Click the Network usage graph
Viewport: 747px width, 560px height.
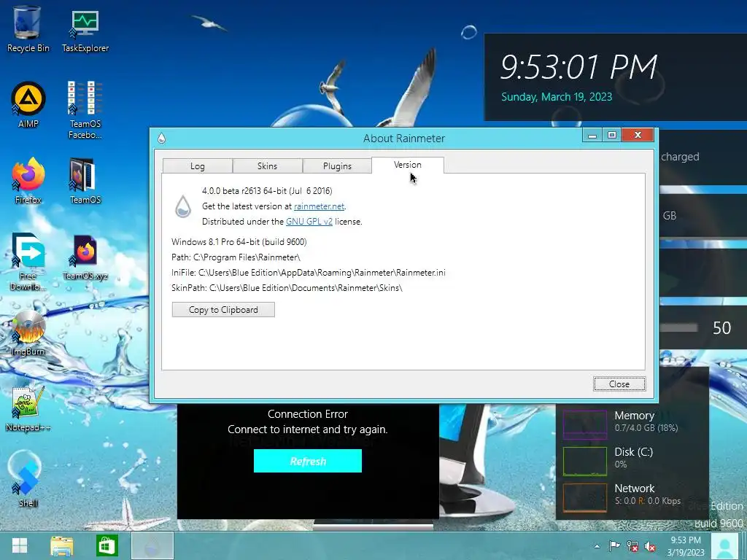tap(585, 498)
